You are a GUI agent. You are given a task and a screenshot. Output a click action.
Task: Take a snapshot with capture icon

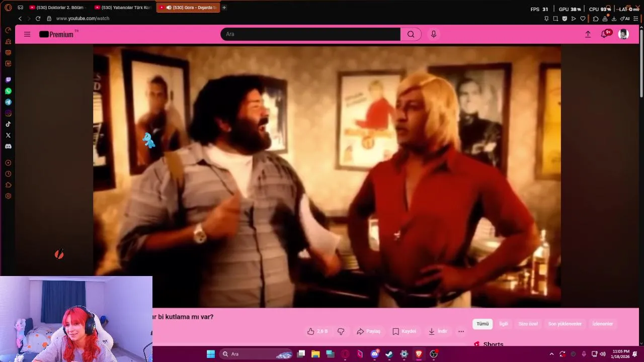click(x=555, y=19)
